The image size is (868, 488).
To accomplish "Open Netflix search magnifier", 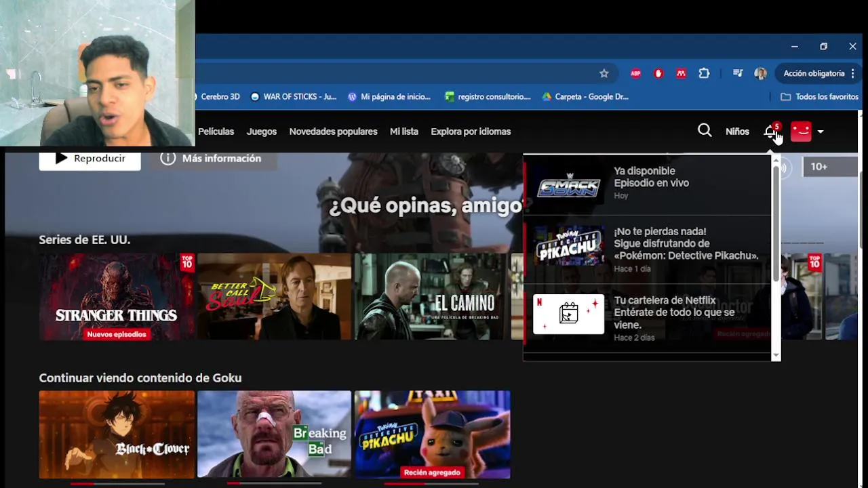I will 705,130.
